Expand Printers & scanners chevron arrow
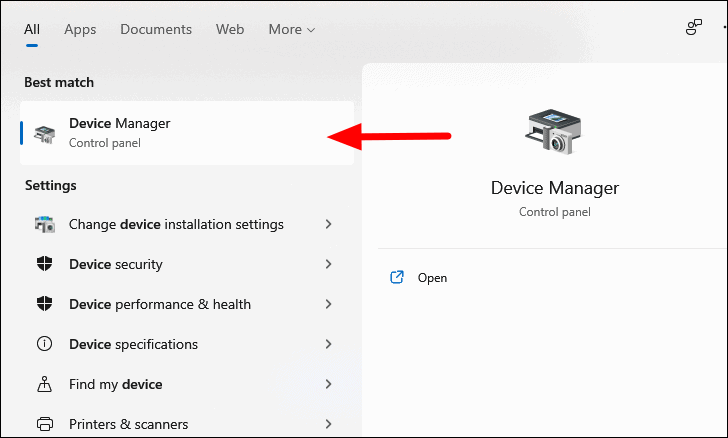Screen dimensions: 728x438 point(329,424)
